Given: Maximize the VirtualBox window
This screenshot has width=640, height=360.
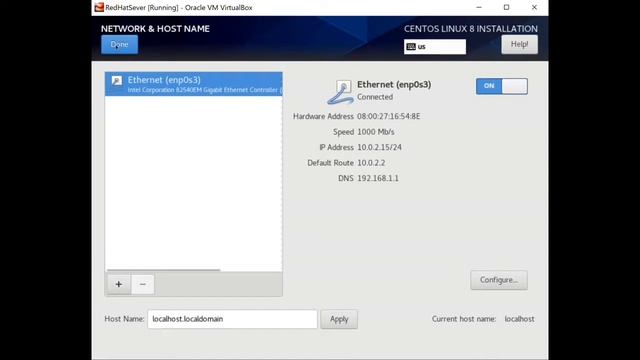Looking at the screenshot, I should click(507, 7).
